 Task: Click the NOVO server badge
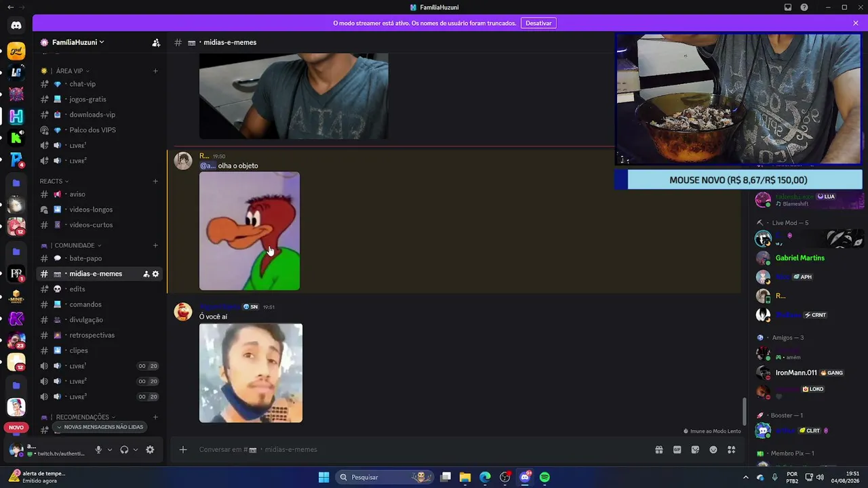click(x=16, y=428)
